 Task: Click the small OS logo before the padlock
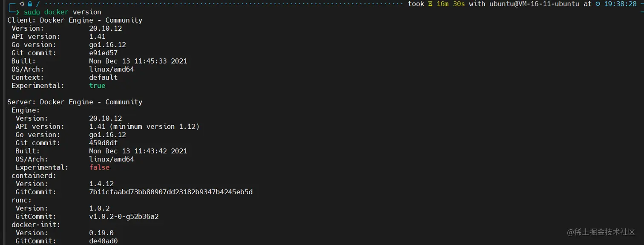click(x=22, y=4)
